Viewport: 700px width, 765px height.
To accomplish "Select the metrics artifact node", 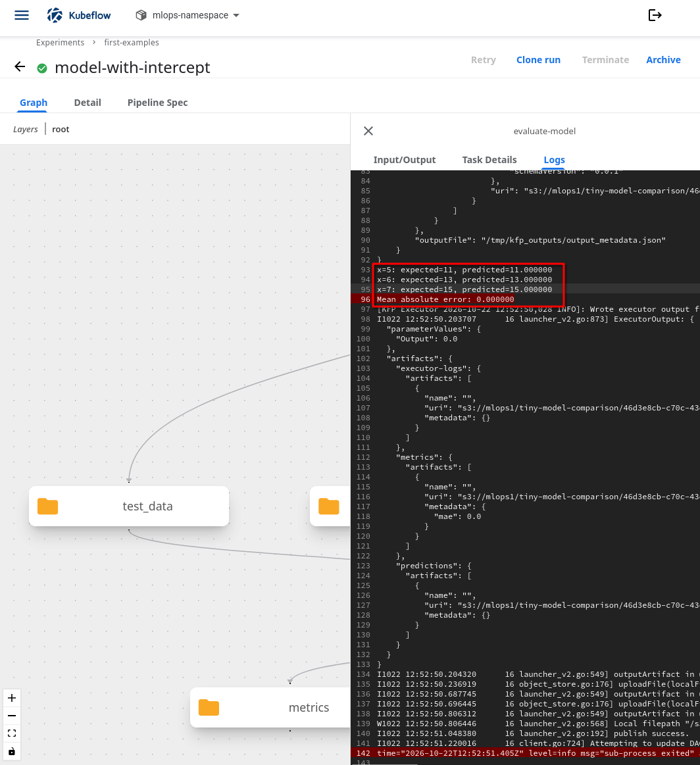I will [270, 707].
